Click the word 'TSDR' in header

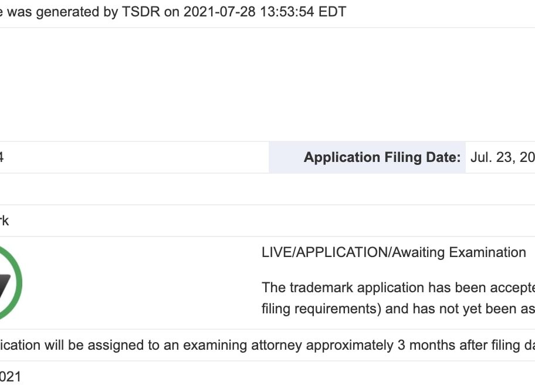pyautogui.click(x=141, y=12)
